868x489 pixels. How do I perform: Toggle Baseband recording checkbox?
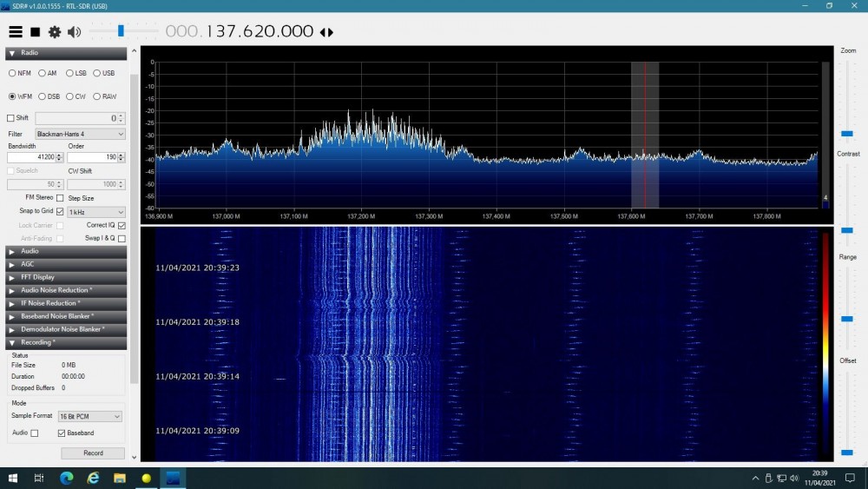pyautogui.click(x=62, y=433)
